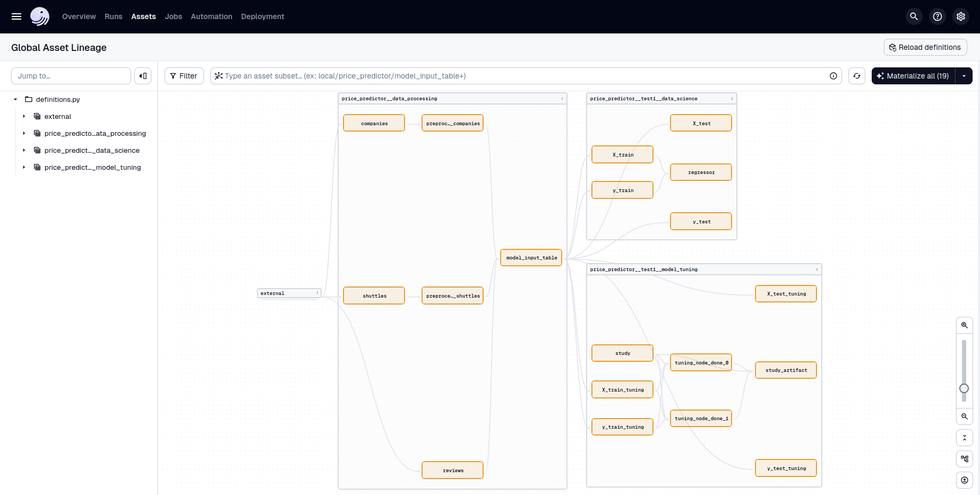
Task: Expand the external code location entry
Action: (23, 116)
